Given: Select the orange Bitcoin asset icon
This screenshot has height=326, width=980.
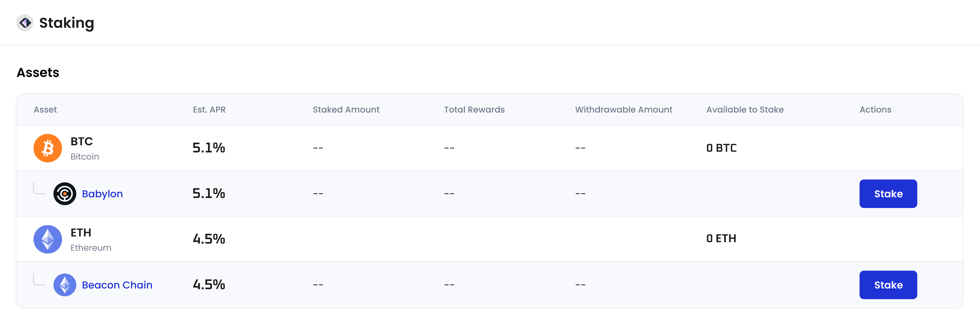Looking at the screenshot, I should click(47, 148).
